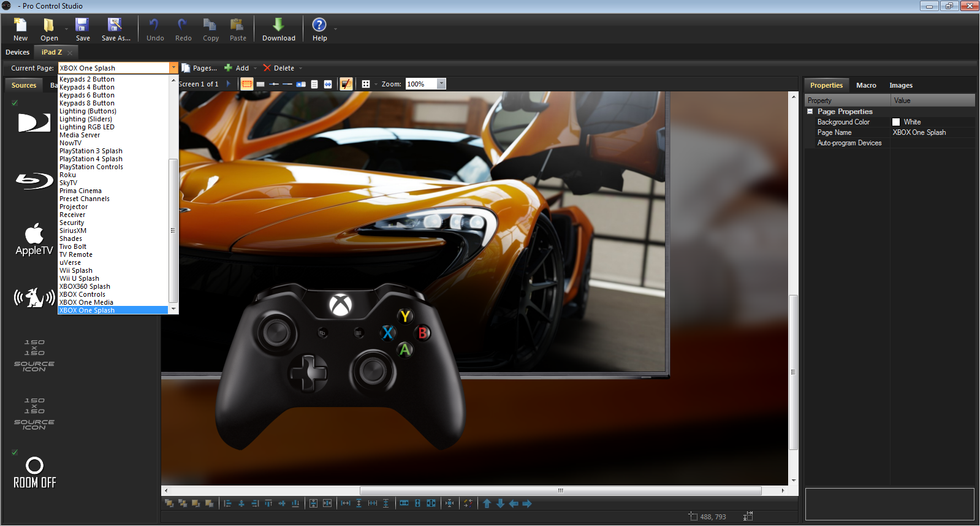Image resolution: width=980 pixels, height=526 pixels.
Task: Select the AppleTV source button
Action: point(34,239)
